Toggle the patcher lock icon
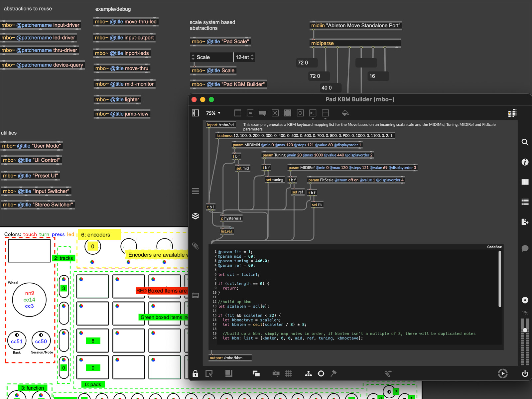Screen dimensions: 532x399 pos(196,373)
